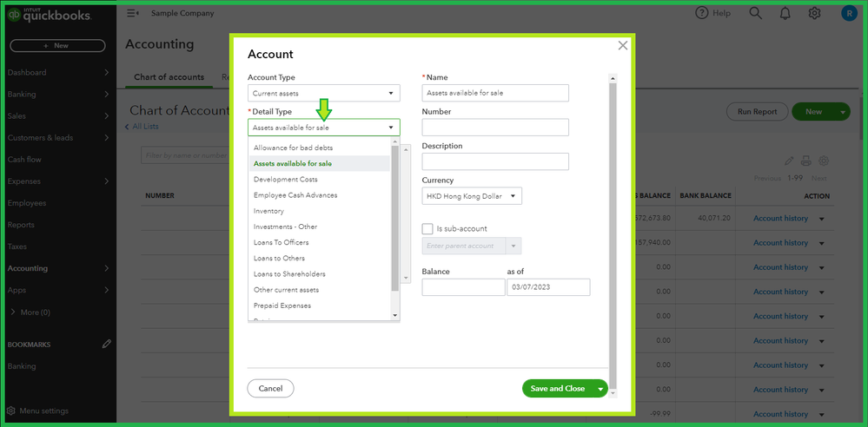Image resolution: width=868 pixels, height=427 pixels.
Task: Go back to All Lists
Action: [x=142, y=127]
